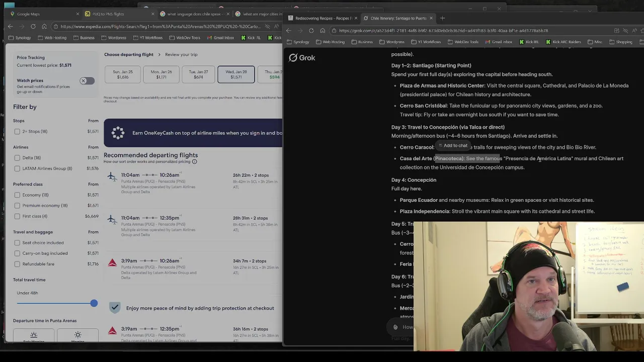644x362 pixels.
Task: Check the Delta airline filter
Action: (x=17, y=158)
